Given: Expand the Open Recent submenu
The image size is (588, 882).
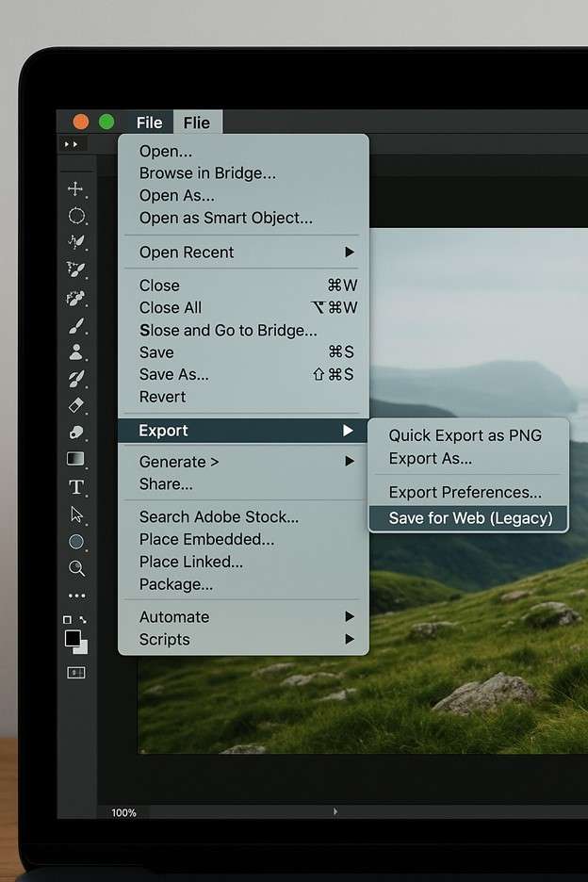Looking at the screenshot, I should point(244,252).
